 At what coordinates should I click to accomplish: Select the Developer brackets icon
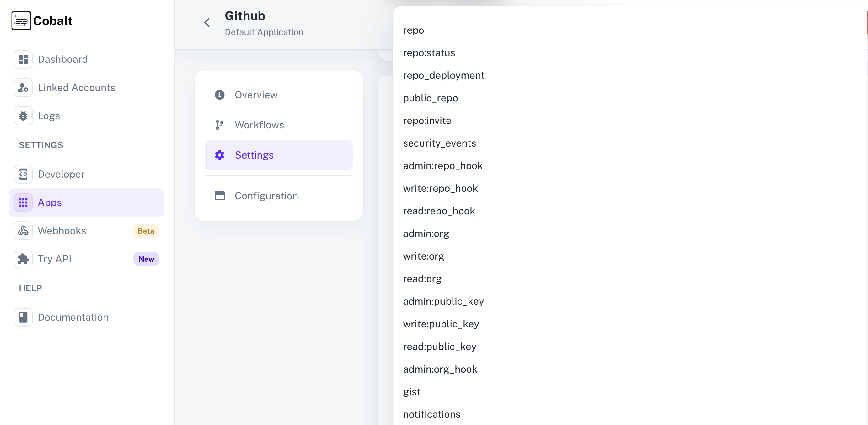click(x=23, y=174)
